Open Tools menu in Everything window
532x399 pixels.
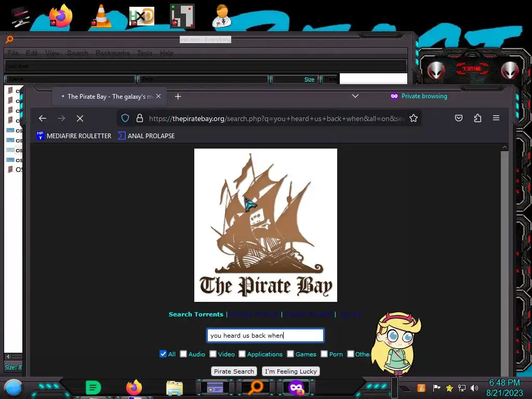pos(145,53)
